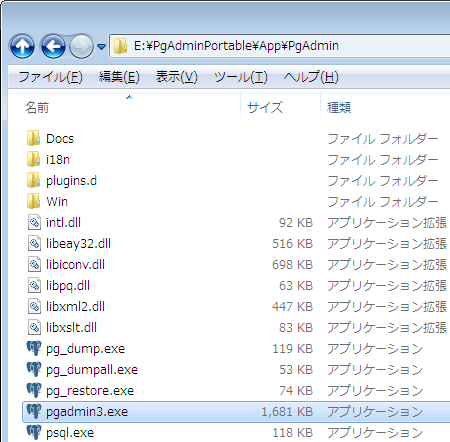The width and height of the screenshot is (450, 442).
Task: Select the libpq.dll file icon
Action: click(34, 286)
